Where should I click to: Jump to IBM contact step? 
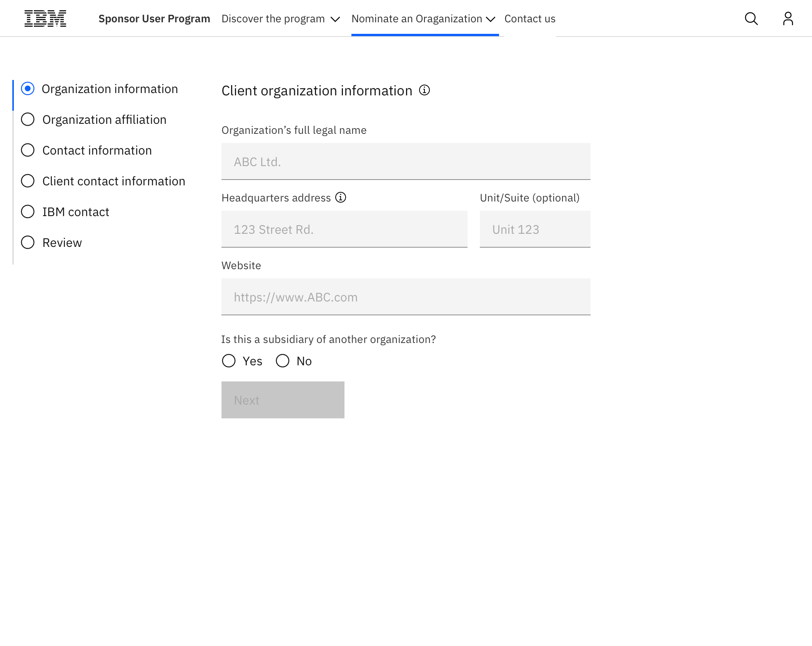point(75,212)
